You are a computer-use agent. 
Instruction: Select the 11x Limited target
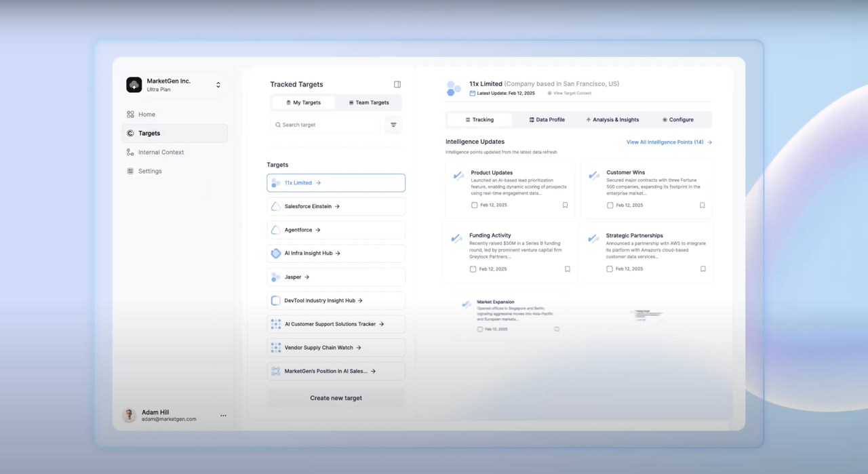coord(336,183)
